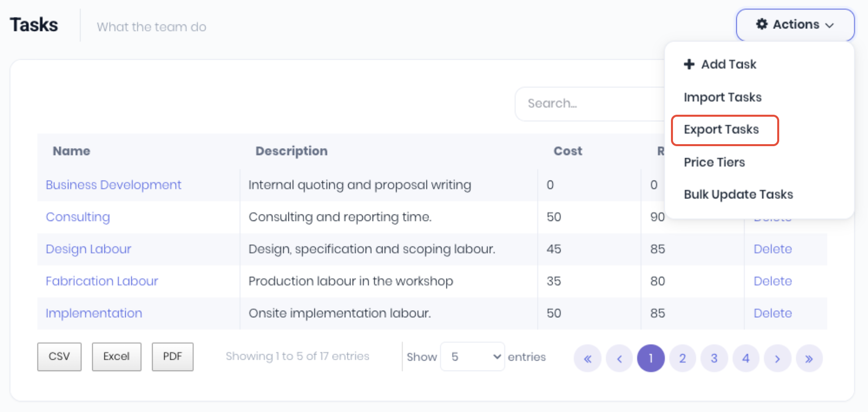Delete the Design Labour task
This screenshot has height=412, width=868.
(772, 249)
